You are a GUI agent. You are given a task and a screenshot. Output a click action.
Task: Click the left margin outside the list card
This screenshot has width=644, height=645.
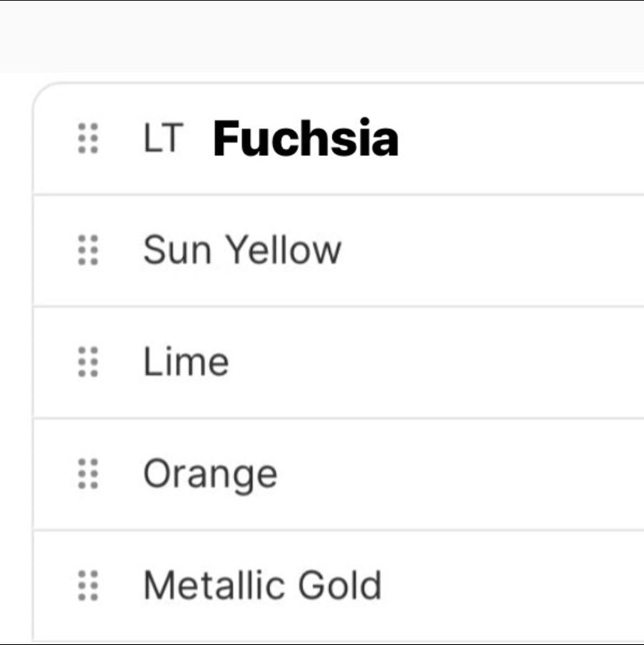(x=16, y=350)
